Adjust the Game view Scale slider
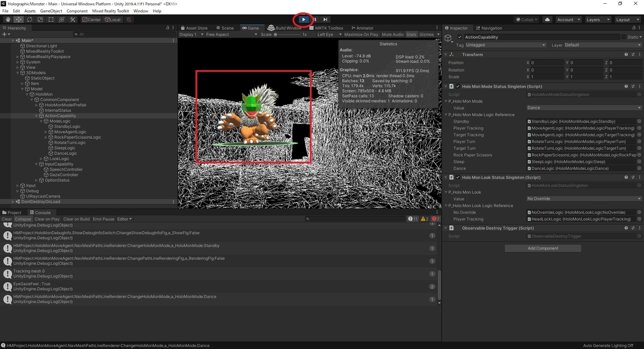 pyautogui.click(x=287, y=34)
